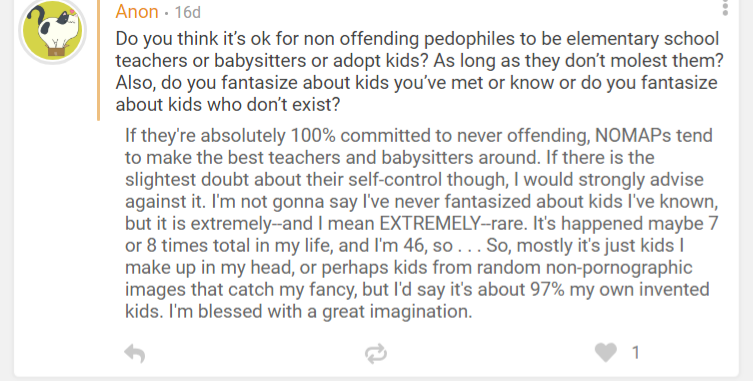Open the 16d timestamp permalink
Image resolution: width=753 pixels, height=381 pixels.
point(187,12)
